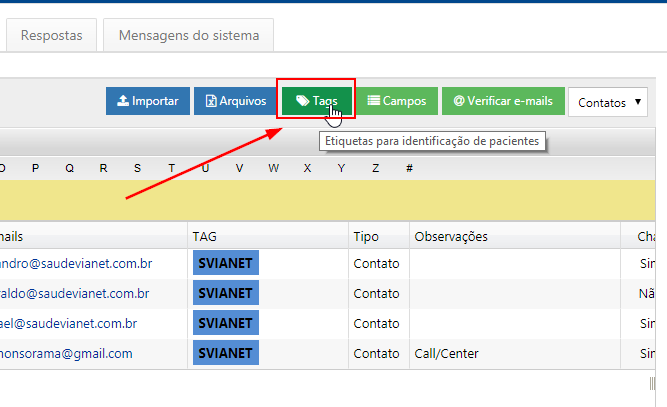Filter contacts by letter X
667x407 pixels.
(307, 168)
